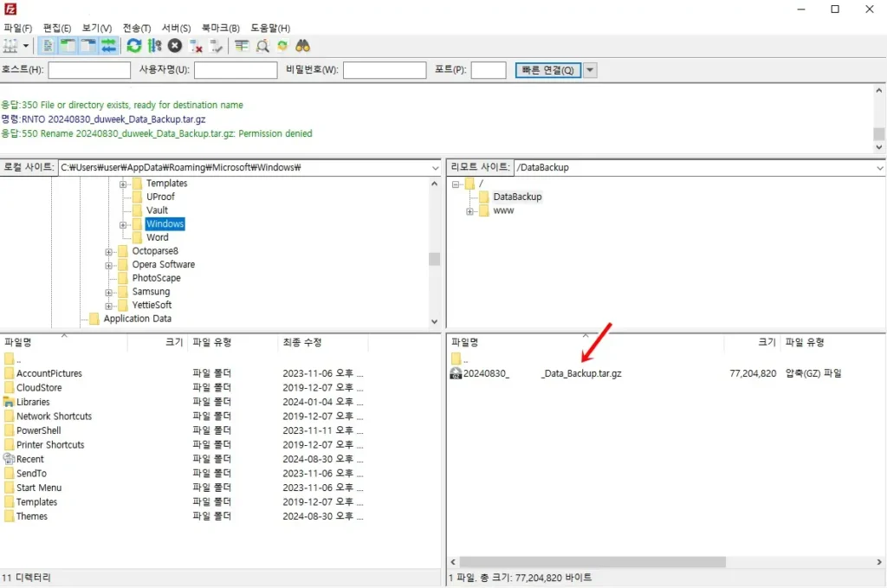Expand the Templates folder in local tree
This screenshot has height=588, width=887.
123,184
